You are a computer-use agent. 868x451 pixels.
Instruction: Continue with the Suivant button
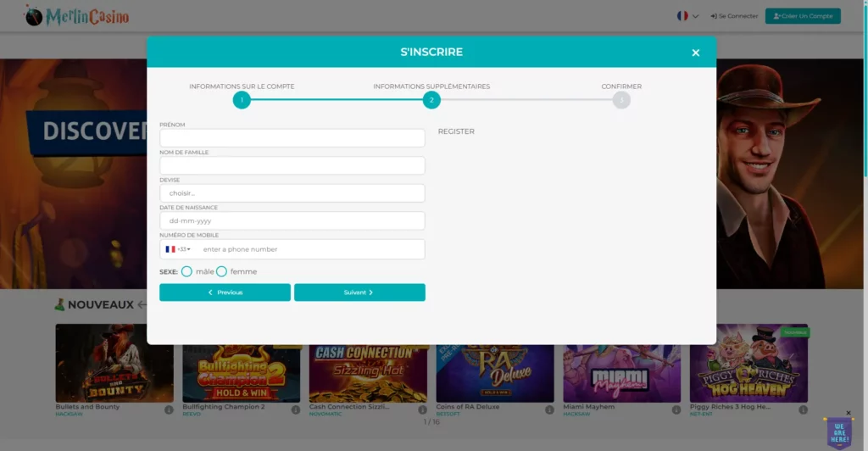[359, 292]
